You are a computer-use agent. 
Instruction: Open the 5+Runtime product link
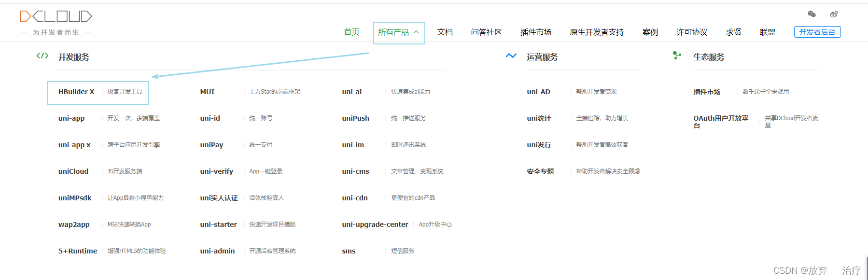[78, 251]
